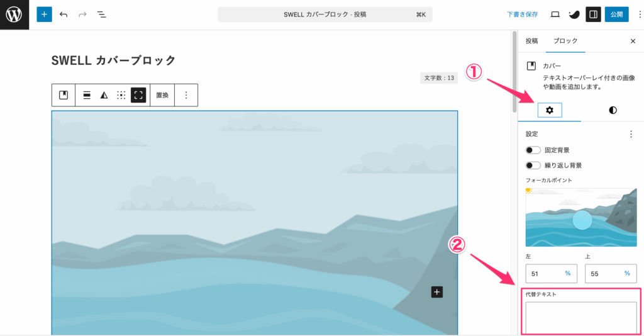644x336 pixels.
Task: Select the cover block image
Action: pyautogui.click(x=255, y=223)
